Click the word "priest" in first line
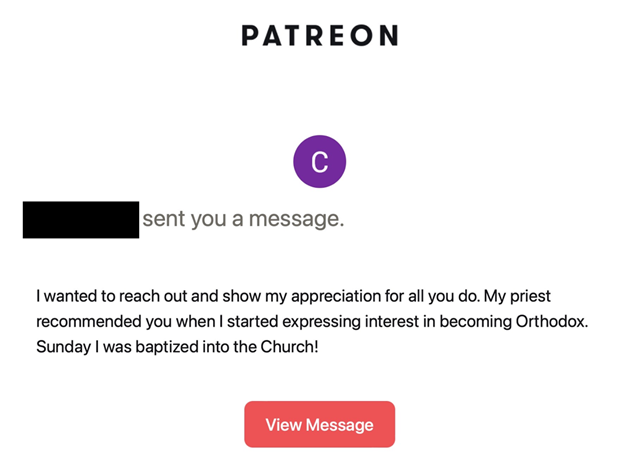 point(530,297)
